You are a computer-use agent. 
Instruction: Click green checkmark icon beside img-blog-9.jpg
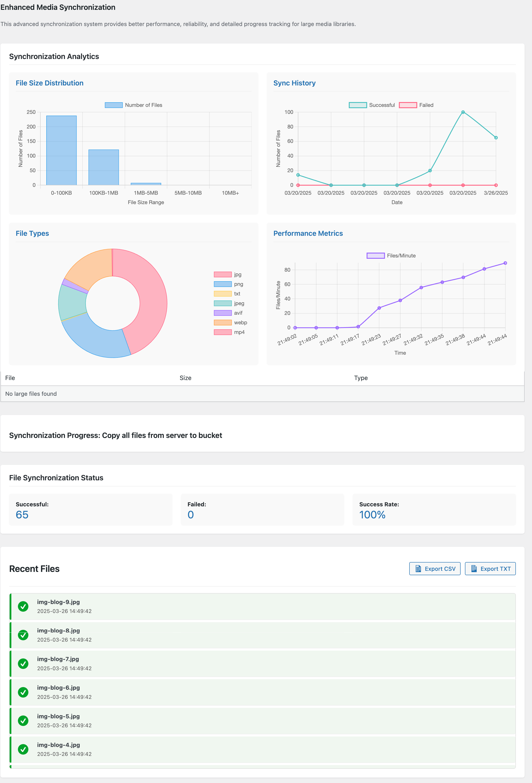pyautogui.click(x=23, y=606)
